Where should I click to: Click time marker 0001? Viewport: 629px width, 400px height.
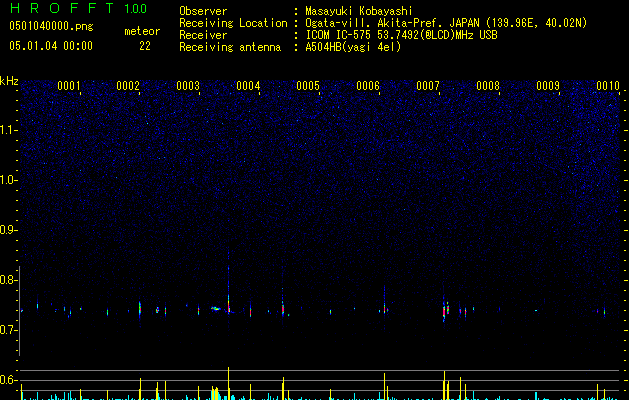(69, 86)
